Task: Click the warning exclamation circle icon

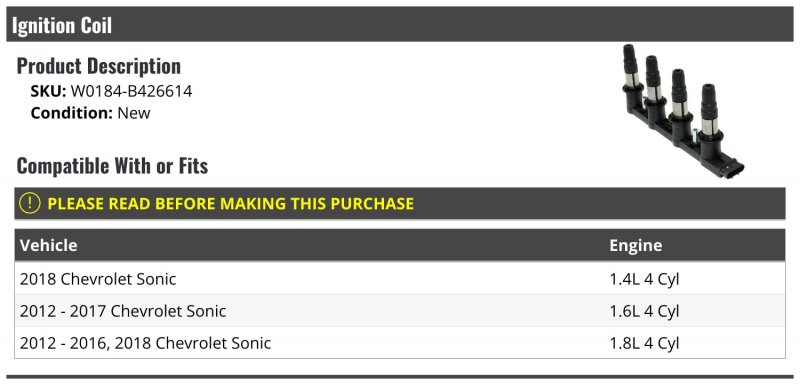Action: pos(30,203)
